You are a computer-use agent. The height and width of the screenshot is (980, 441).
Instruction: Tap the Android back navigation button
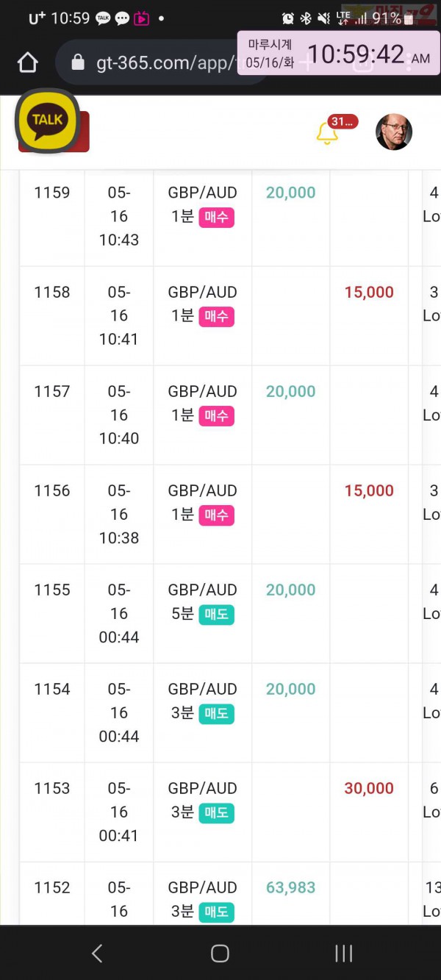tap(97, 954)
